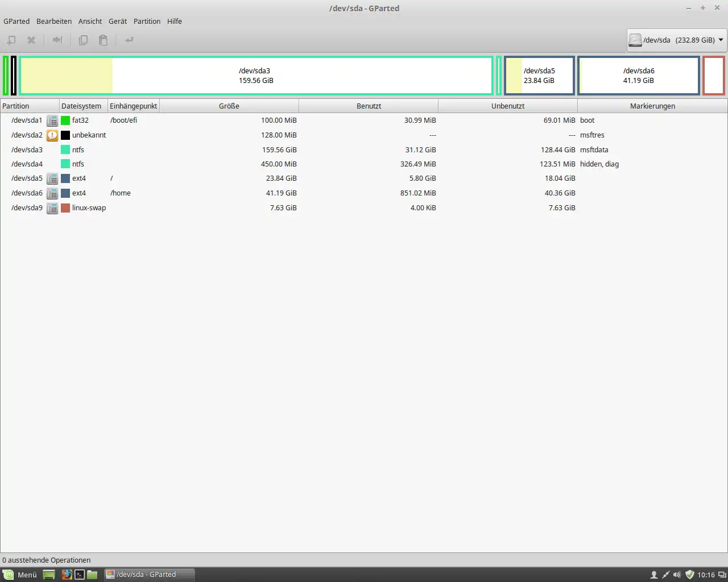Image resolution: width=728 pixels, height=582 pixels.
Task: Select the /dev/sda3 row
Action: pos(364,150)
